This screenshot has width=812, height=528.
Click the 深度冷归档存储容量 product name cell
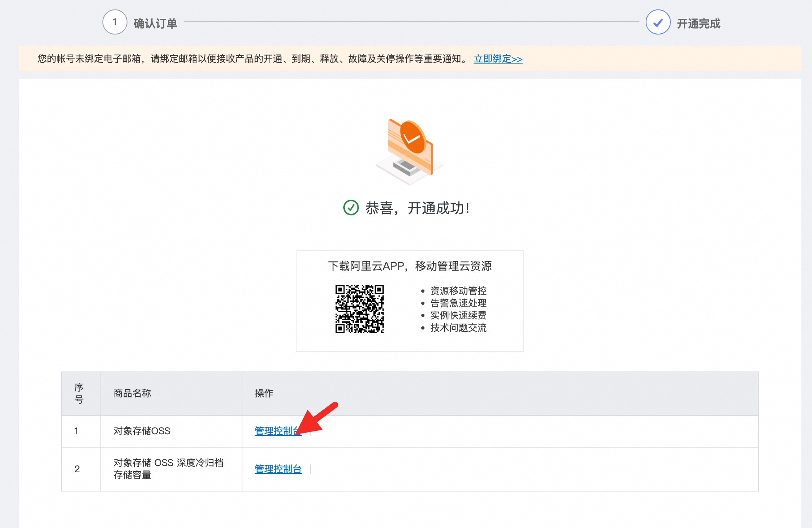(168, 469)
